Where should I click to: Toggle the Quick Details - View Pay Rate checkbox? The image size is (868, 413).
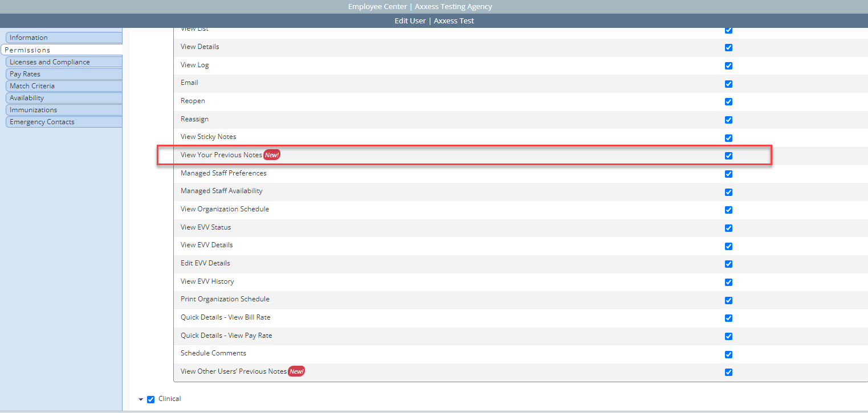pyautogui.click(x=728, y=336)
